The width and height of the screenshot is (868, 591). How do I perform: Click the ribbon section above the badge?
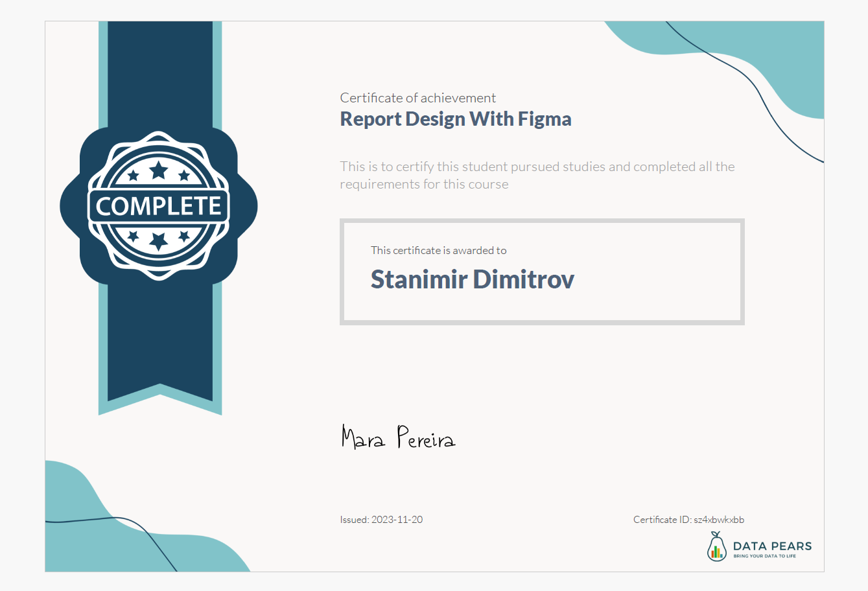(x=159, y=71)
